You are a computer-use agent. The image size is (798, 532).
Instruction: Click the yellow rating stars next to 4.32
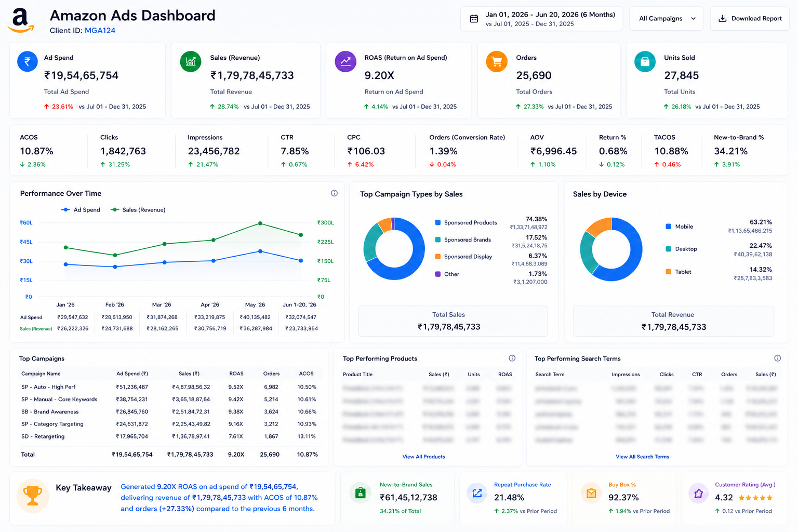pos(755,498)
